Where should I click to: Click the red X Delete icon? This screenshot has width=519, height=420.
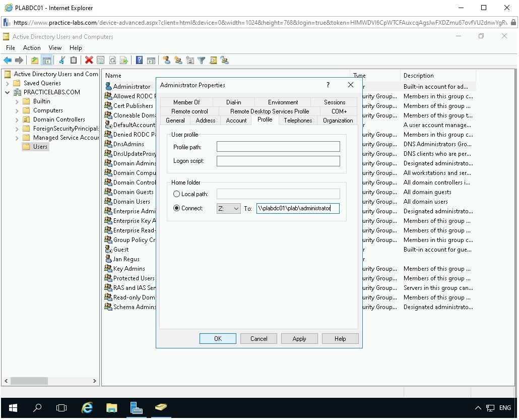(x=89, y=61)
